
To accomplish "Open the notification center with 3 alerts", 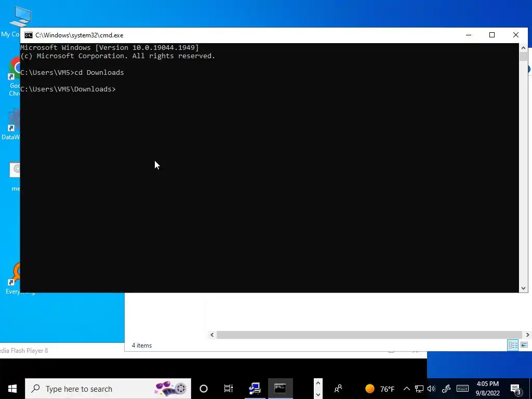I will coord(516,389).
